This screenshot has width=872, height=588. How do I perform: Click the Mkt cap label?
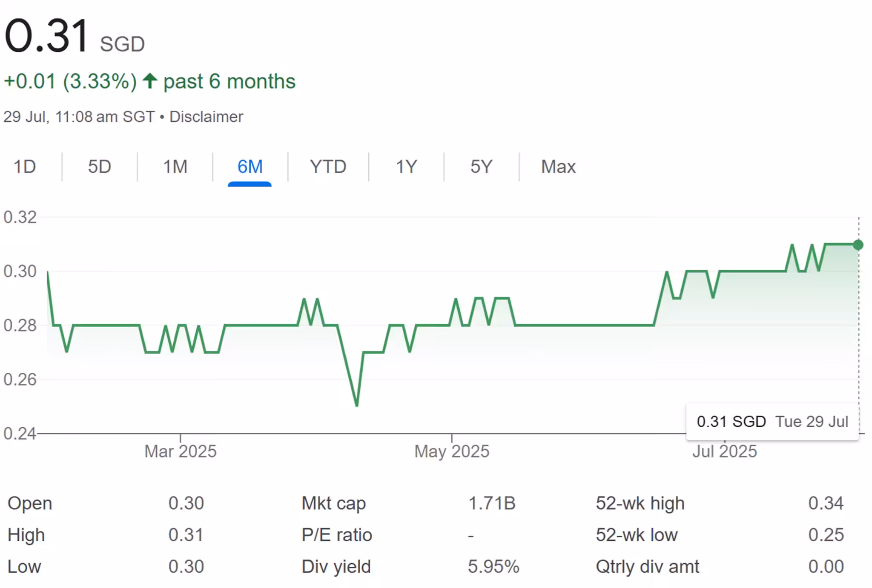333,503
